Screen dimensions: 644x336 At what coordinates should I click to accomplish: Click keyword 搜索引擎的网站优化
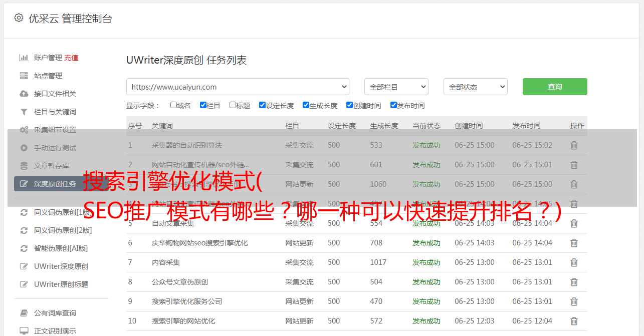click(183, 321)
